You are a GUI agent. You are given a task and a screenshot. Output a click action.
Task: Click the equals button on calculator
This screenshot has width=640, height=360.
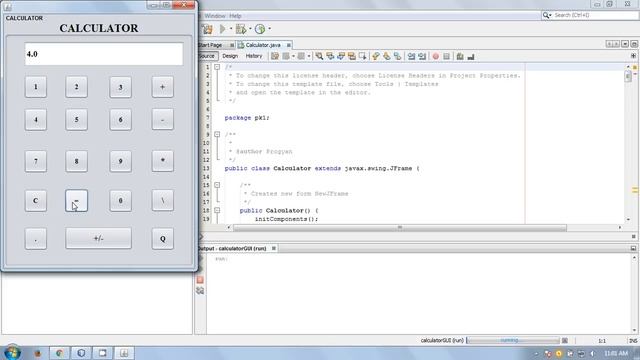click(76, 200)
